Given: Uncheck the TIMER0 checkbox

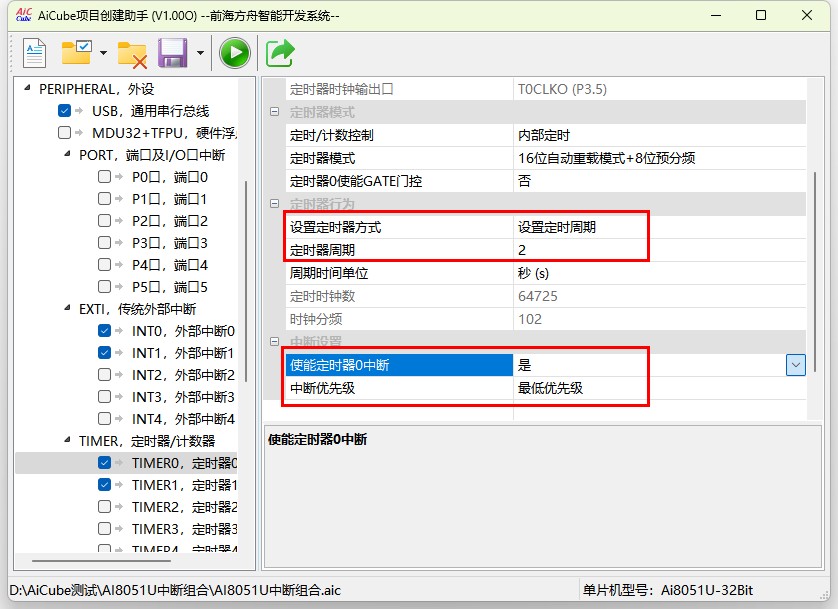Looking at the screenshot, I should pos(105,463).
